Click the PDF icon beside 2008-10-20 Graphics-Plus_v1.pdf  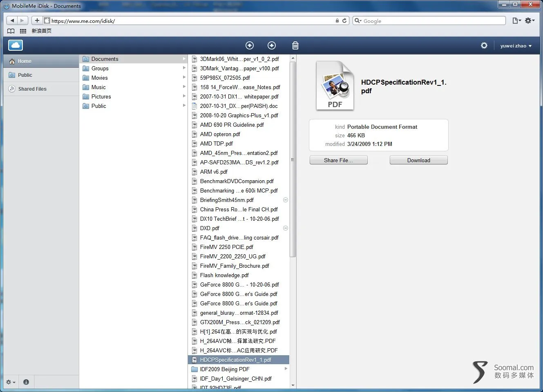pos(194,115)
